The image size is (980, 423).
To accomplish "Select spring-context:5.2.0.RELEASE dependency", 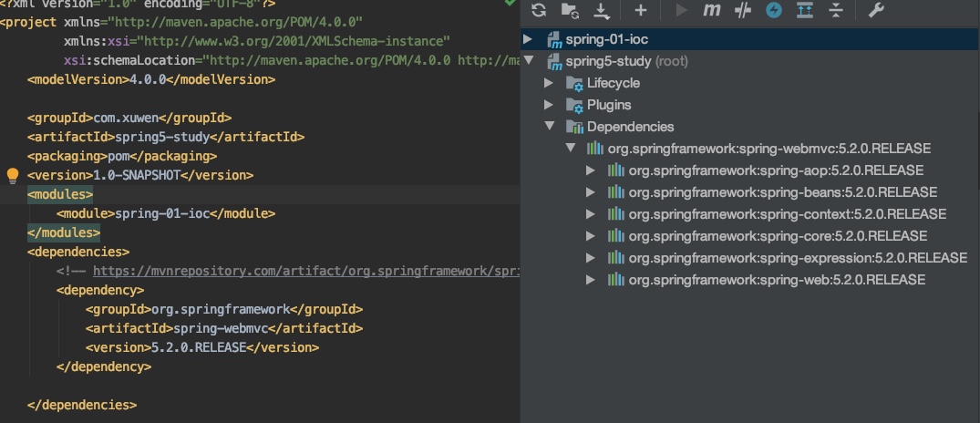I will click(787, 214).
